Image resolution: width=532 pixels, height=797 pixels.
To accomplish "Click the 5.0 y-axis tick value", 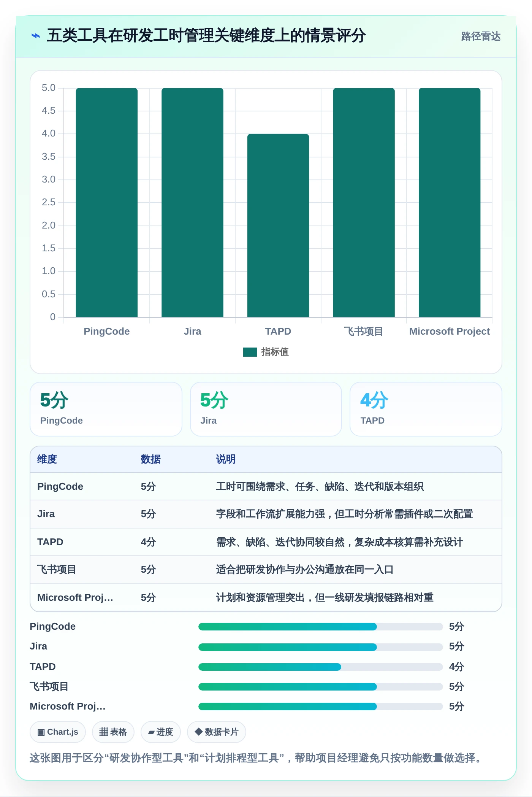I will click(49, 88).
